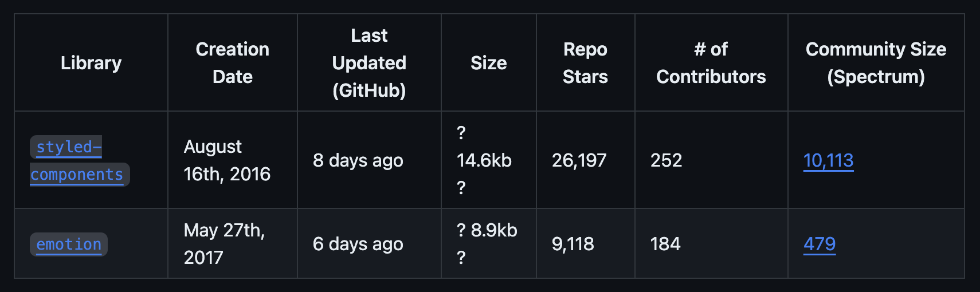
Task: Click the Repo Stars column header
Action: coord(585,62)
